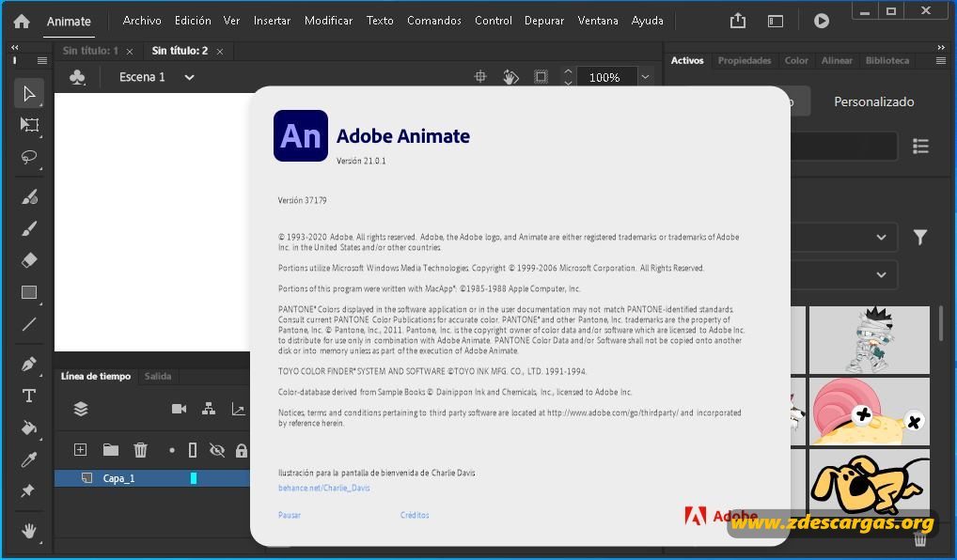
Task: Open the Comandos menu
Action: point(434,21)
